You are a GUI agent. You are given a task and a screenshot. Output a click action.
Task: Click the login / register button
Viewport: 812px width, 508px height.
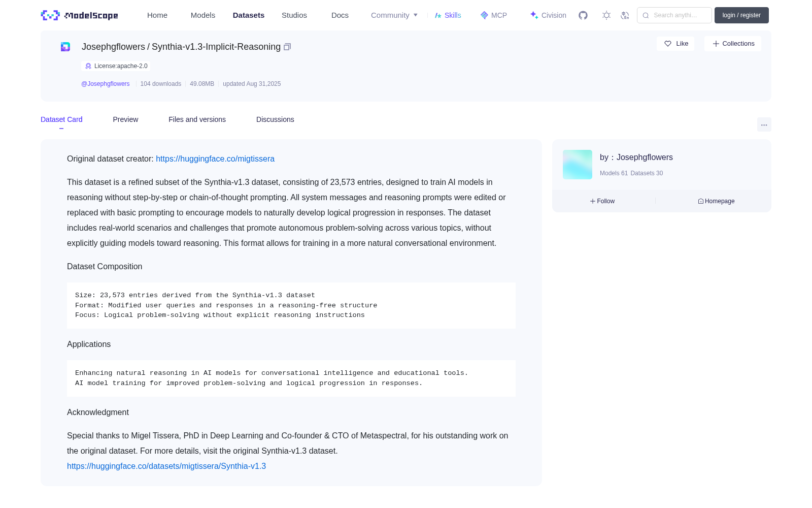(x=741, y=15)
